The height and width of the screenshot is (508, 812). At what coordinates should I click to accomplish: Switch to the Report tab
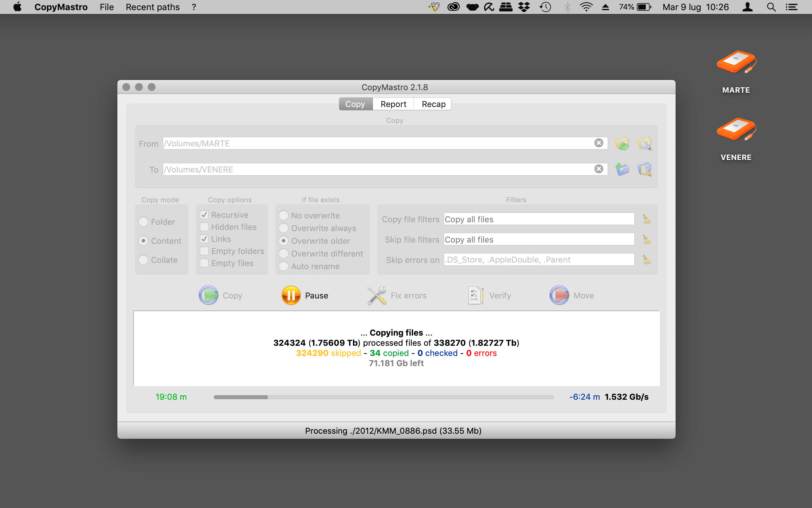[393, 104]
